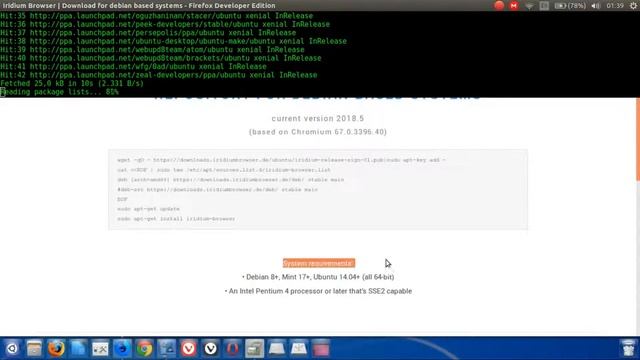Open the taskbar icon right of Chrome
640x360 pixels.
click(x=167, y=349)
